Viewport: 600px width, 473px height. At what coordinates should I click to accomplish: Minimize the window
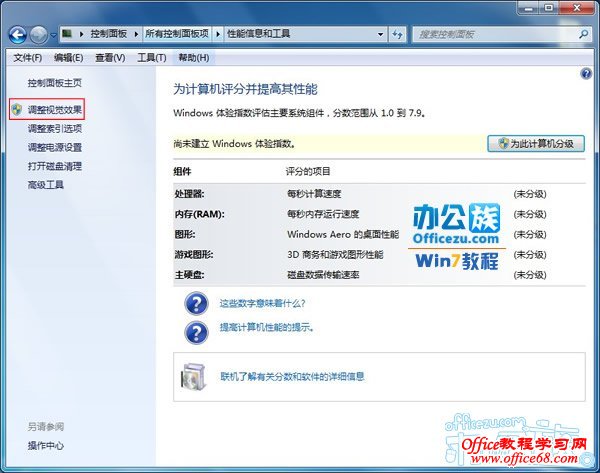pos(529,7)
